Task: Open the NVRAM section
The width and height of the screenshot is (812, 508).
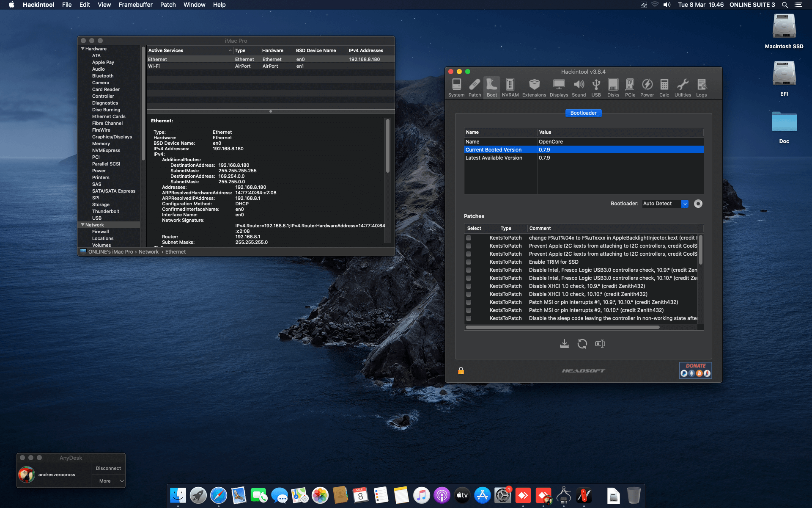Action: pos(510,87)
